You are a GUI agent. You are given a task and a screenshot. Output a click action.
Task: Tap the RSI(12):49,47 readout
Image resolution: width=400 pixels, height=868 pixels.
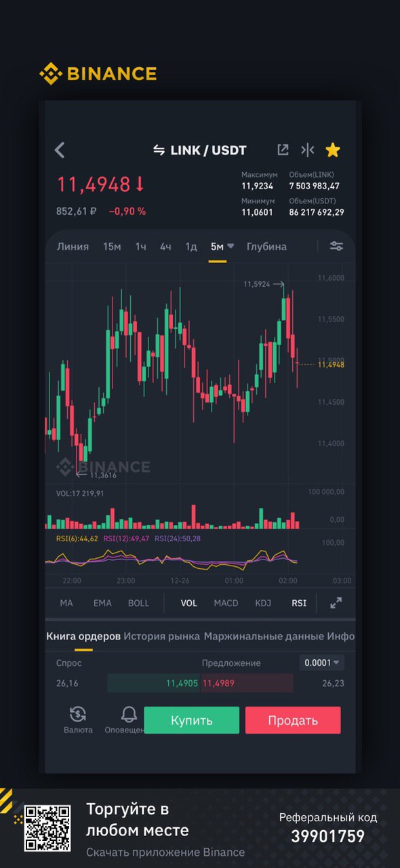click(x=126, y=538)
